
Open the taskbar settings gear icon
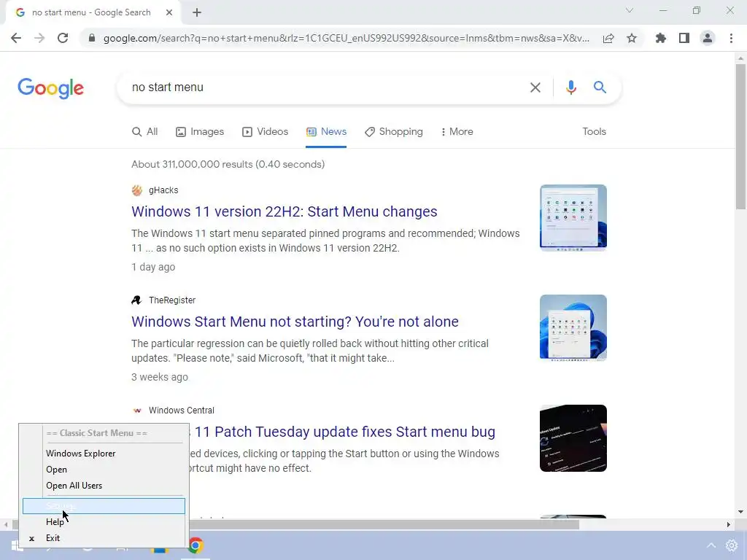[732, 545]
